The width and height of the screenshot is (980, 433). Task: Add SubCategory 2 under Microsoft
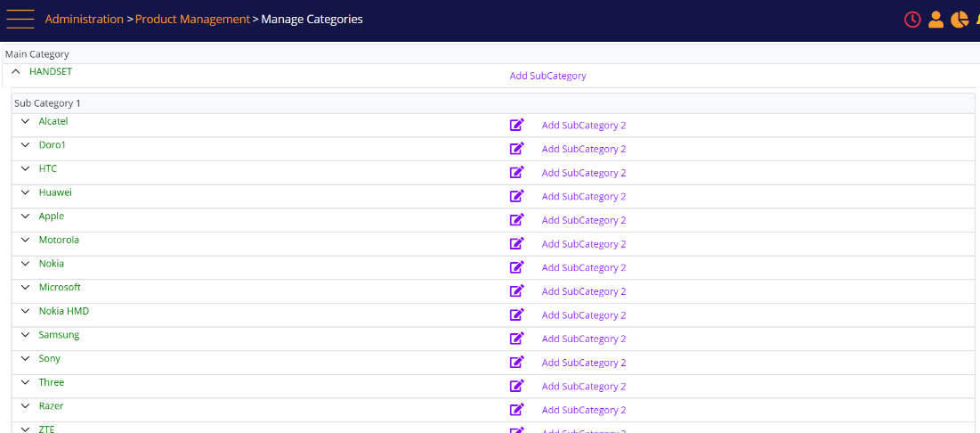[584, 291]
